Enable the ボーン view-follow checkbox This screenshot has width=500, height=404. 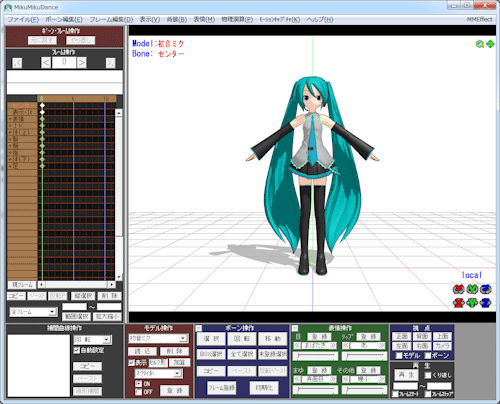tap(428, 356)
